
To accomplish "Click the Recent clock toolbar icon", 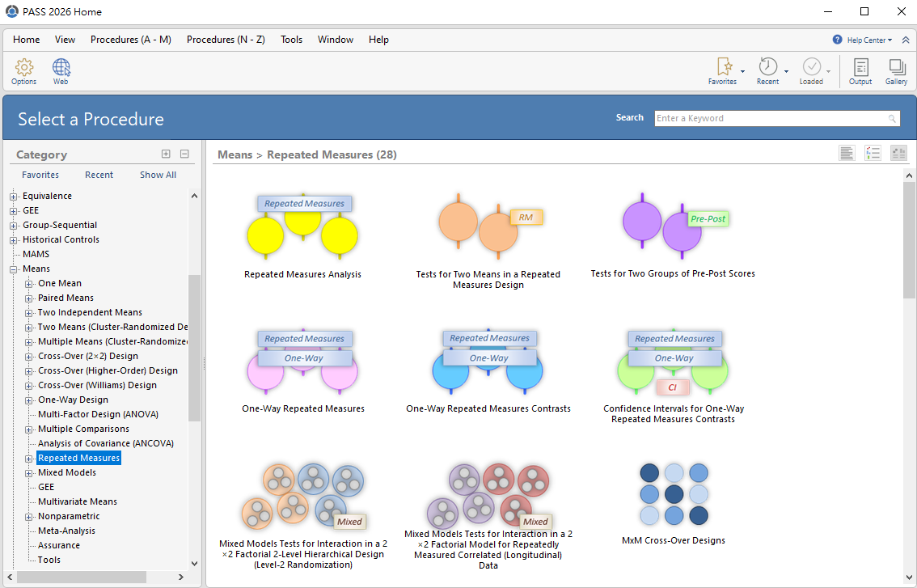I will [x=767, y=69].
